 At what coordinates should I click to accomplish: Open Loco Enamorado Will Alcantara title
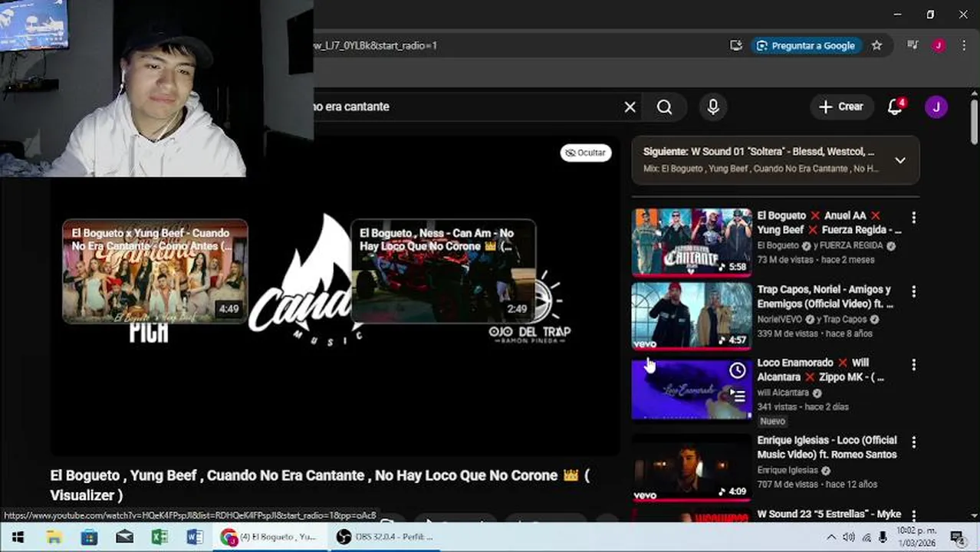click(821, 370)
